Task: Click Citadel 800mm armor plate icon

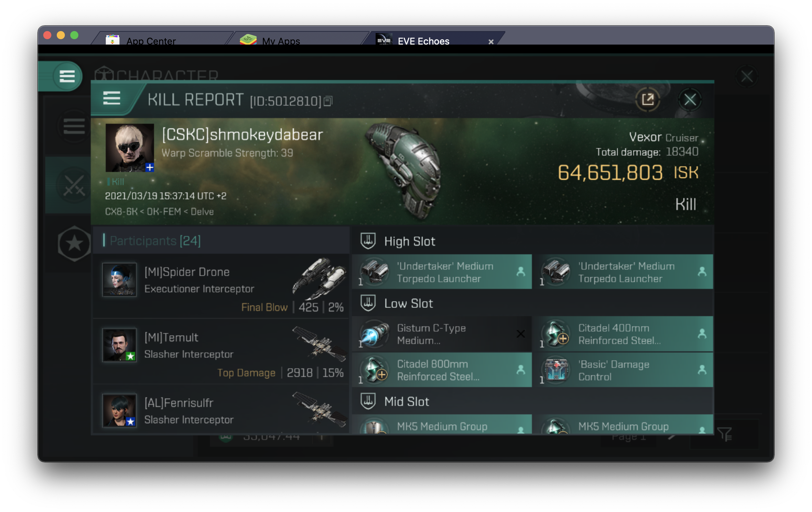Action: click(374, 370)
